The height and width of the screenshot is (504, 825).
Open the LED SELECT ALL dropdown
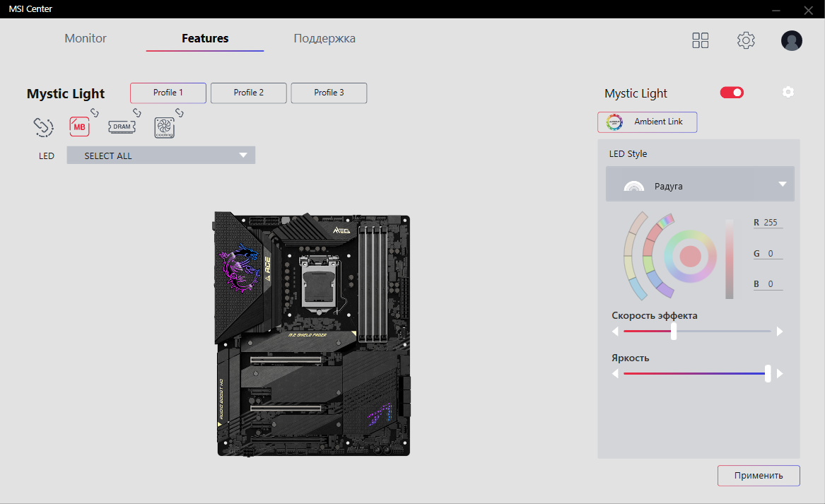click(x=161, y=156)
